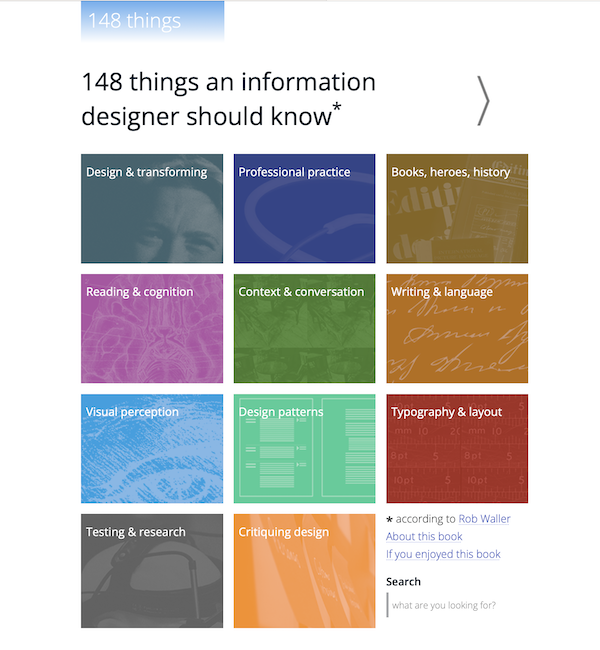The height and width of the screenshot is (650, 600).
Task: Open the About this book link
Action: [424, 536]
